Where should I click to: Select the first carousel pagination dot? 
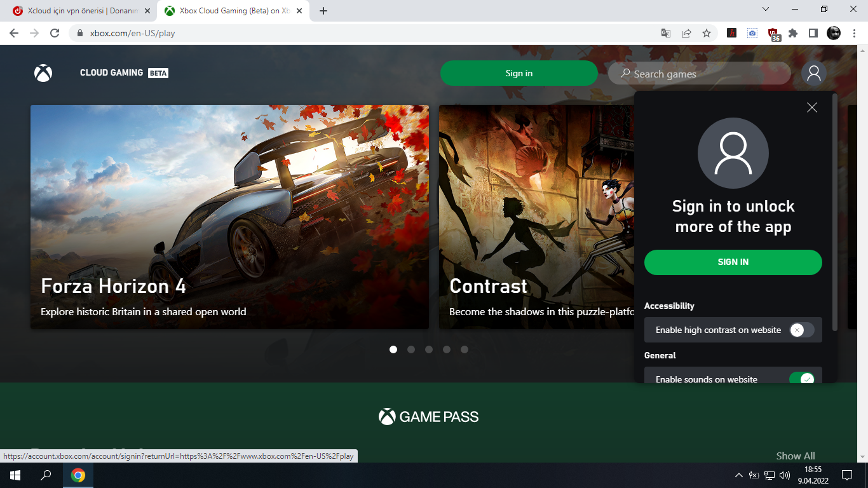click(x=393, y=349)
